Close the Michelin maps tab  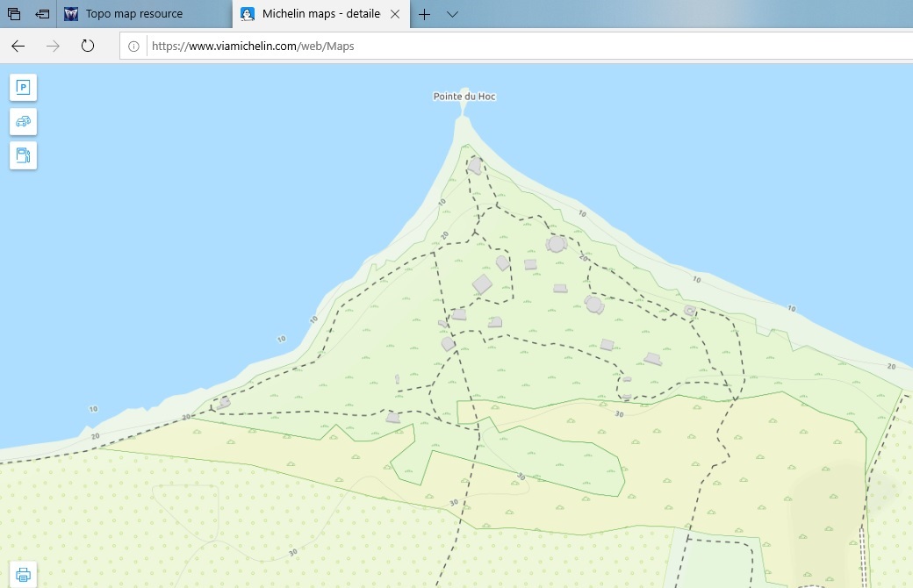[x=395, y=14]
